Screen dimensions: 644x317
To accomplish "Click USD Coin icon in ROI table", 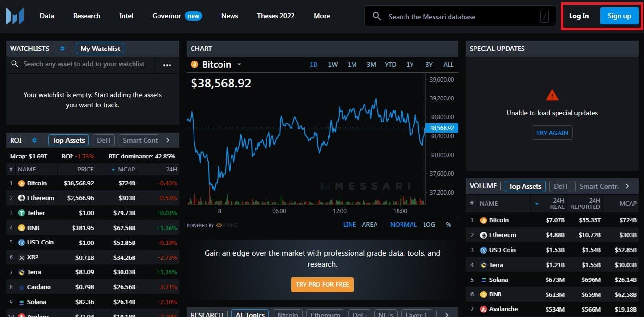I will [21, 243].
